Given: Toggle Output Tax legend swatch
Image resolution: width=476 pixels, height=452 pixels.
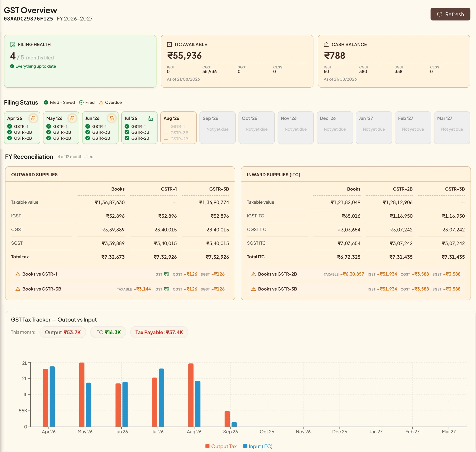Looking at the screenshot, I should pos(208,446).
